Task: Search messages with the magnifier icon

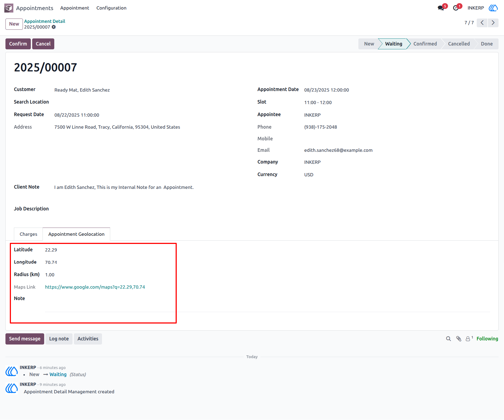Action: pos(448,339)
